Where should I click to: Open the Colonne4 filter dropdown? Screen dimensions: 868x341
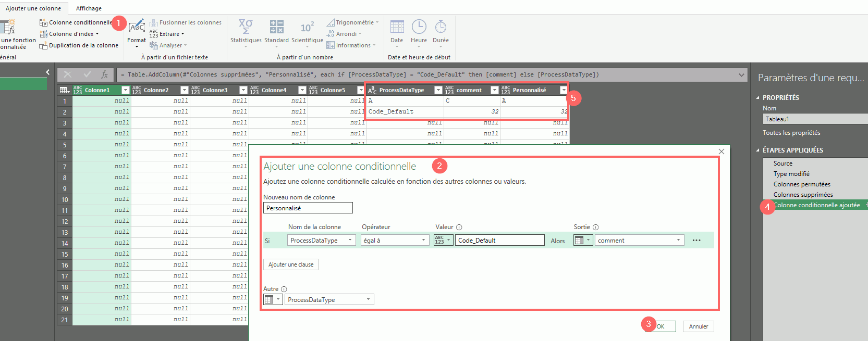pyautogui.click(x=302, y=90)
